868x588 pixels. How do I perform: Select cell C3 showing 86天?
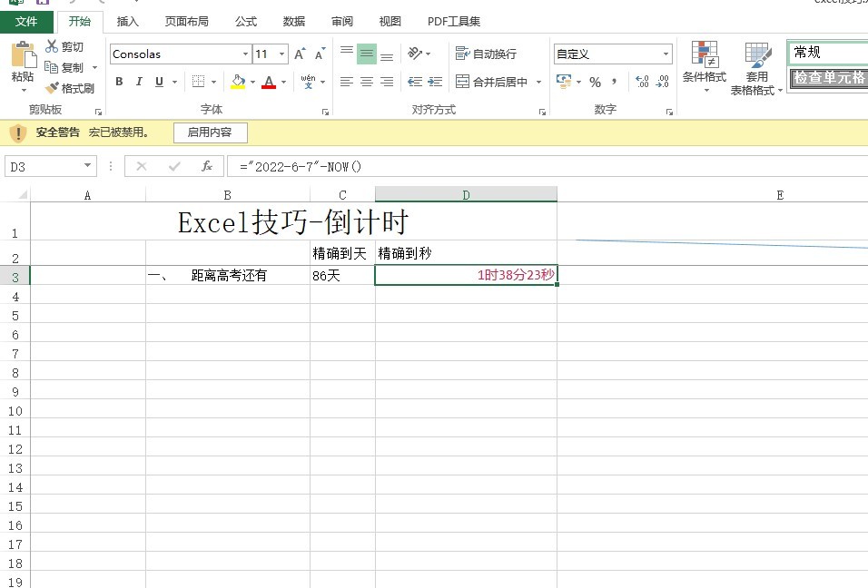[342, 276]
